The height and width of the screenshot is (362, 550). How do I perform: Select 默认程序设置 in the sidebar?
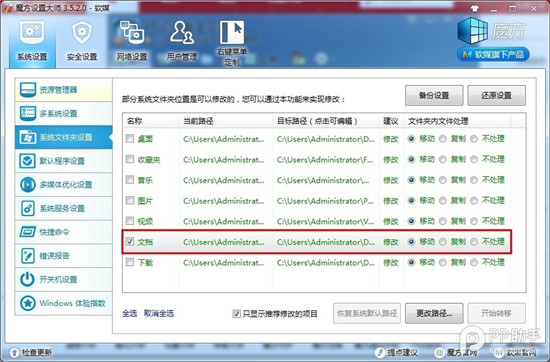(63, 161)
